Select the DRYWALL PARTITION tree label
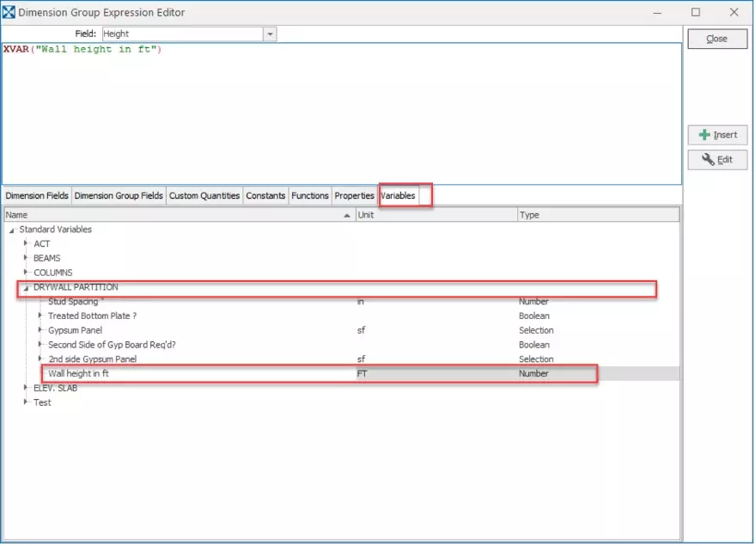This screenshot has height=546, width=756. point(76,287)
